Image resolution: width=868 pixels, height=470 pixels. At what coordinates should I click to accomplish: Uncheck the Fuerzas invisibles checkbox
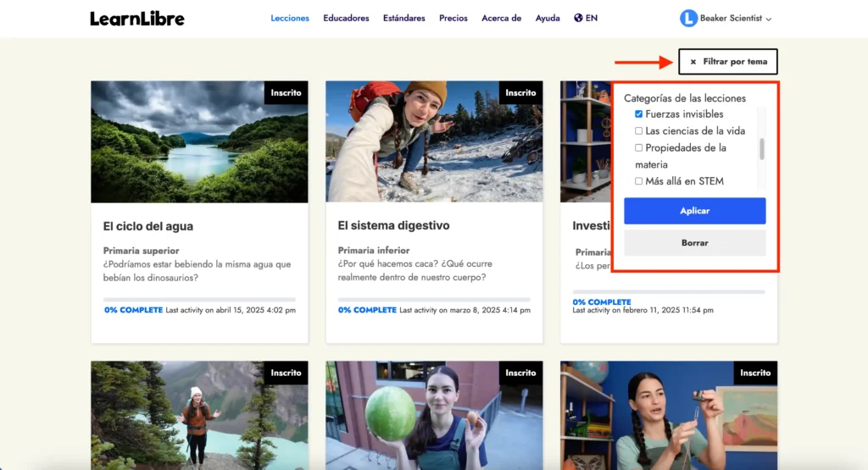[639, 114]
